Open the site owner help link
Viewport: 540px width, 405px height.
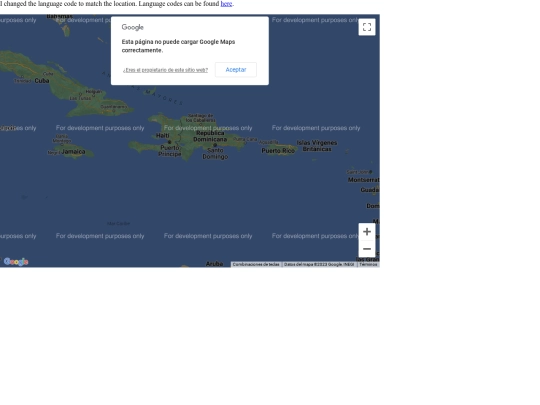pos(165,70)
